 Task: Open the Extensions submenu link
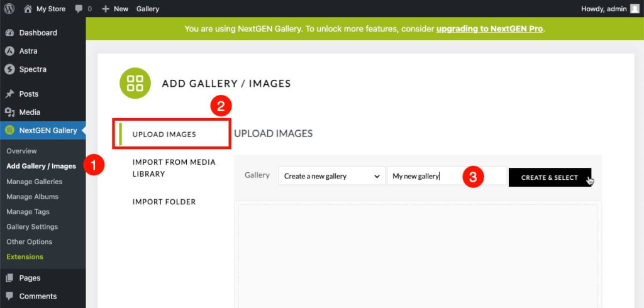[25, 256]
